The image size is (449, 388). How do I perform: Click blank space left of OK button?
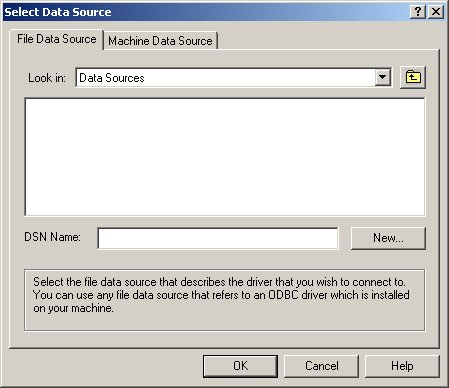107,366
